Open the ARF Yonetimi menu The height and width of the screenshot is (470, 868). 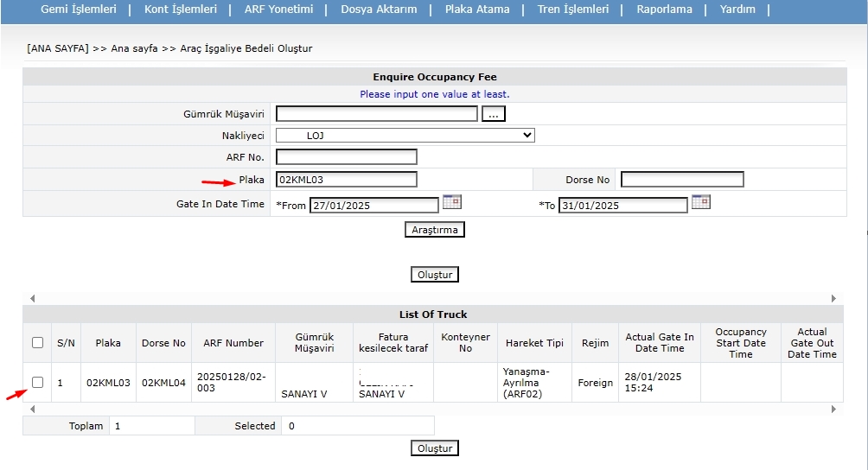[278, 10]
